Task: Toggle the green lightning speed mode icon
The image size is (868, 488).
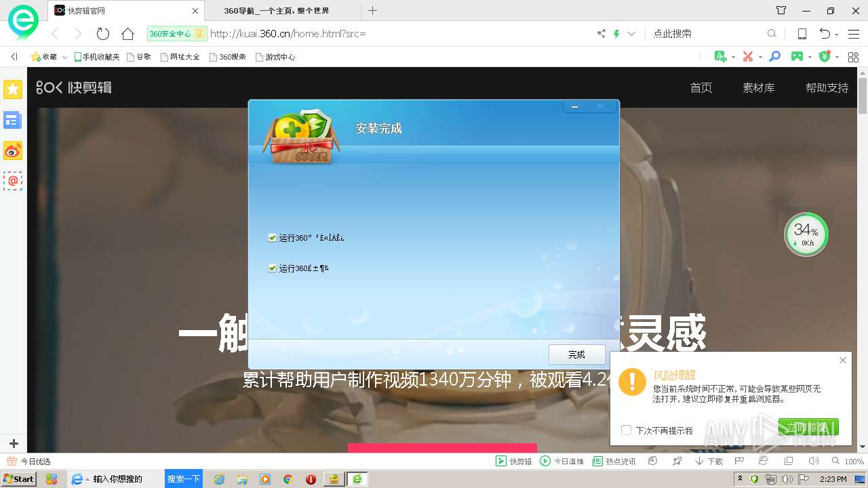Action: pyautogui.click(x=616, y=33)
